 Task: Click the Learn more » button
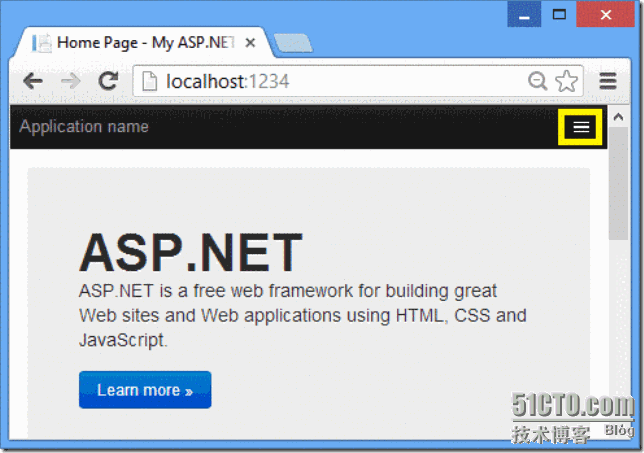pos(145,390)
